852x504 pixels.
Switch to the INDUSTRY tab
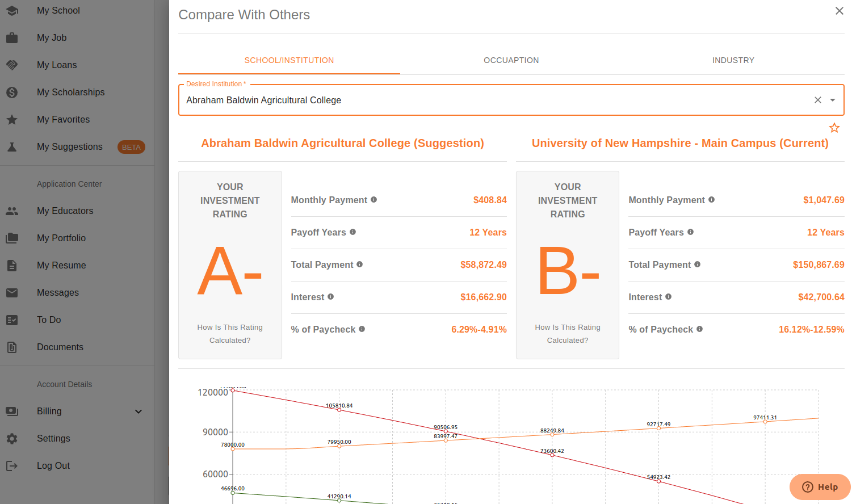pos(733,60)
